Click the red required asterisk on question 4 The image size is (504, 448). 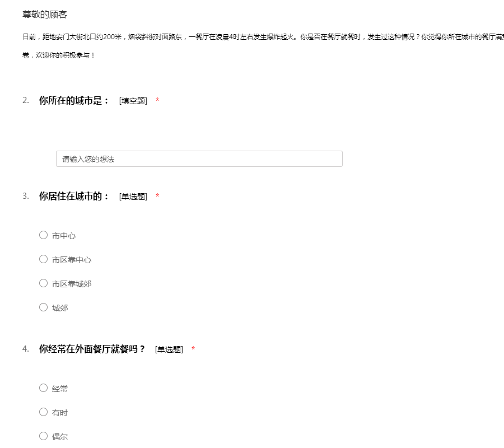pyautogui.click(x=193, y=349)
